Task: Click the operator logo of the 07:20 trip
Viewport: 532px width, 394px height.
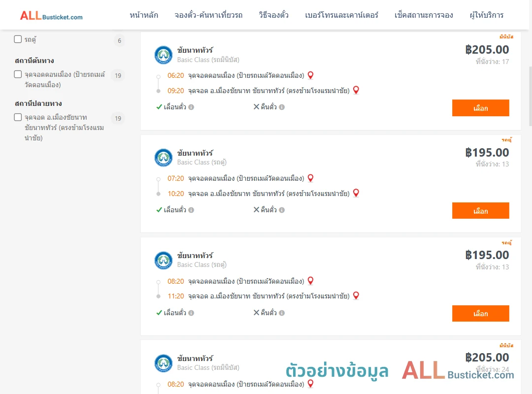Action: [x=164, y=158]
